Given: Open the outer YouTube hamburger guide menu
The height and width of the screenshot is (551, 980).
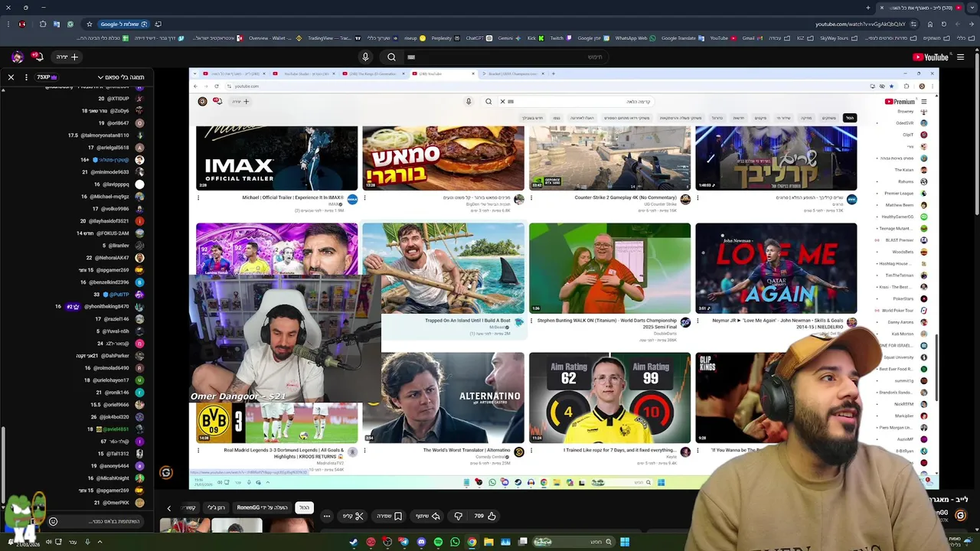Looking at the screenshot, I should 960,57.
